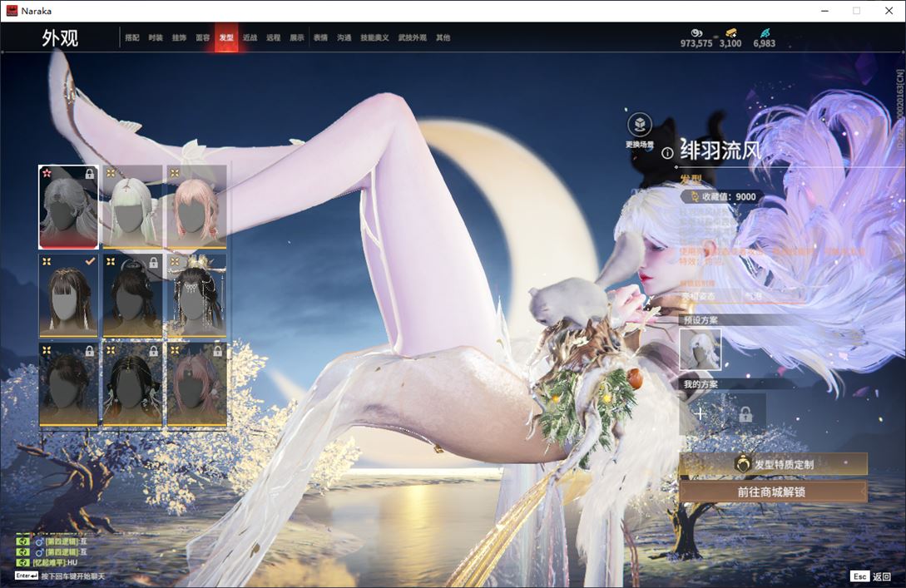Click the 我的方案 section header

tap(701, 384)
